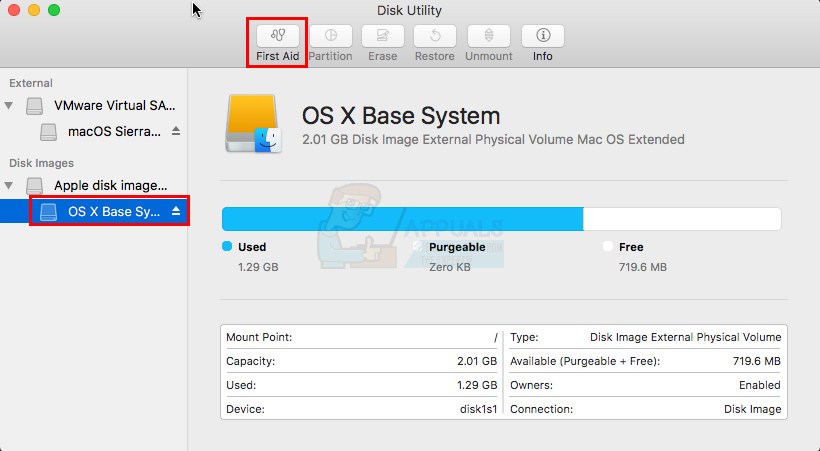Select the Erase toolbar icon
Screen dimensions: 820x451
(x=382, y=36)
